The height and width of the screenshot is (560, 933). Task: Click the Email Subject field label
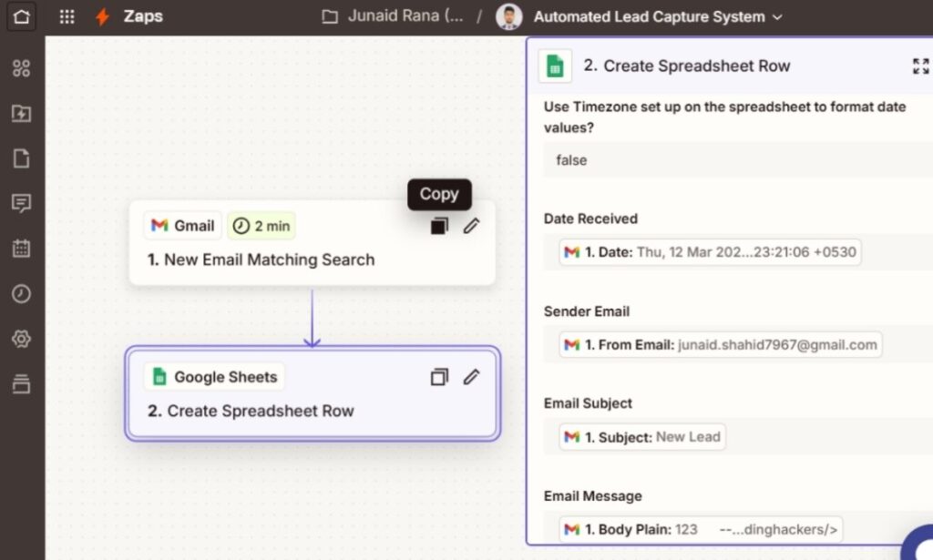[x=588, y=403]
